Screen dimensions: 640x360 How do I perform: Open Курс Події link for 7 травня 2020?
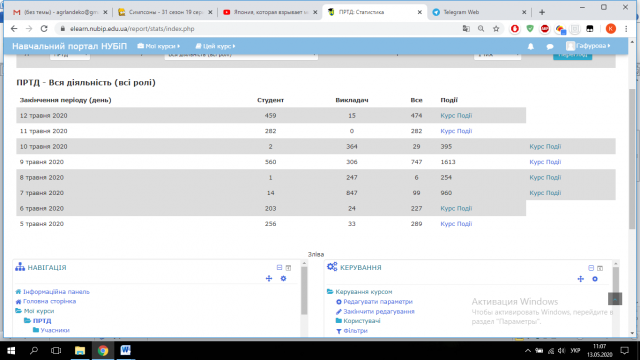[545, 193]
